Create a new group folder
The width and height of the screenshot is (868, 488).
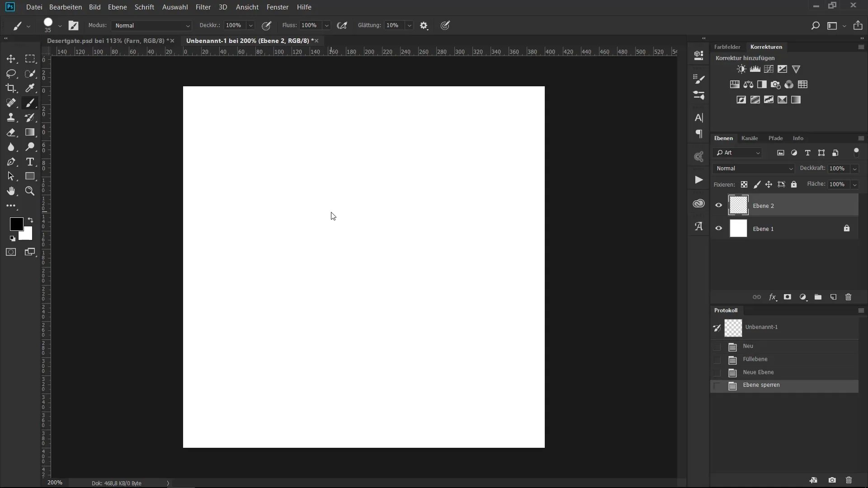818,297
